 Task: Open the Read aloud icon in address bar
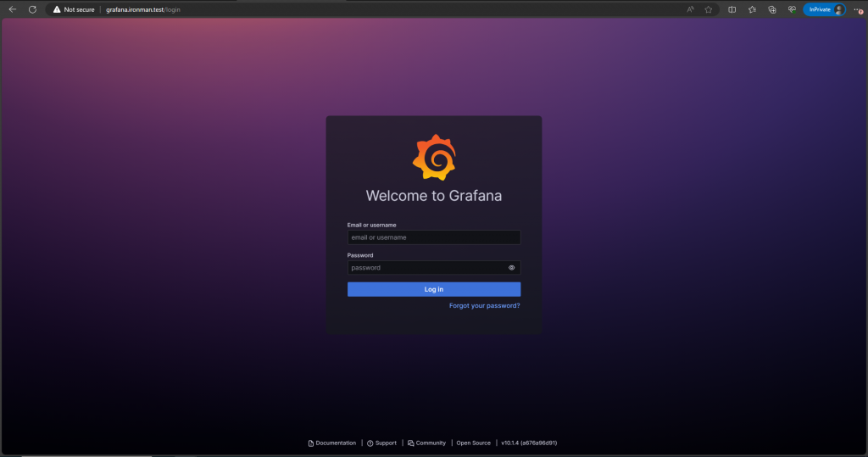(x=690, y=9)
